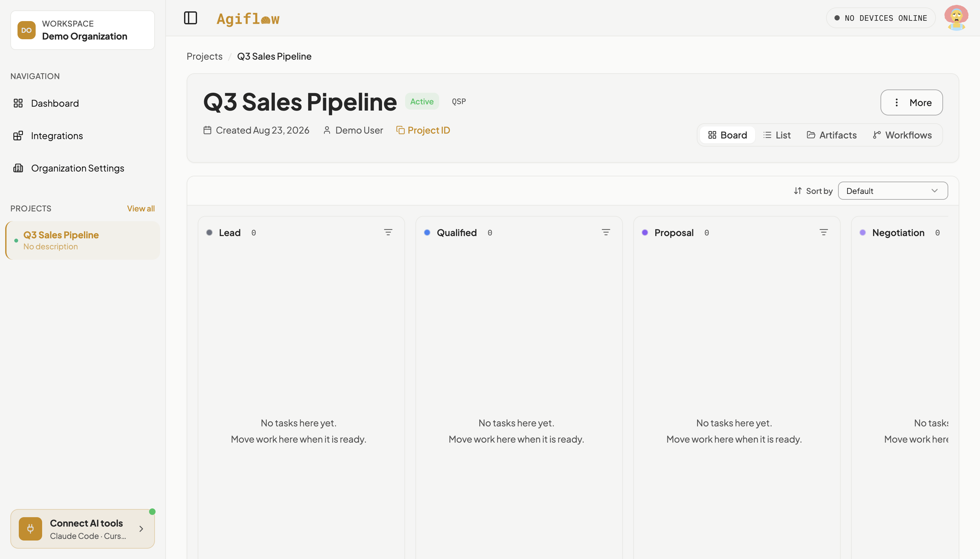Click the calendar icon near Created date

[x=207, y=130]
